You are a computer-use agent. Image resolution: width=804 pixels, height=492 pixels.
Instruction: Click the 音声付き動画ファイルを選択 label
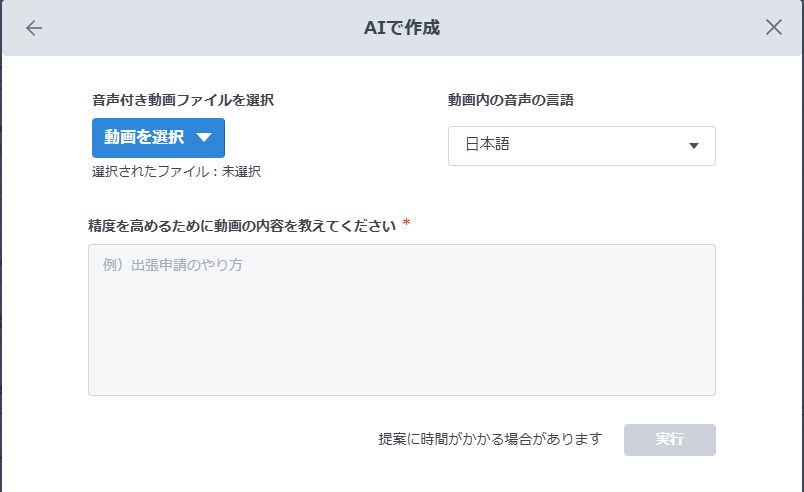pyautogui.click(x=183, y=100)
